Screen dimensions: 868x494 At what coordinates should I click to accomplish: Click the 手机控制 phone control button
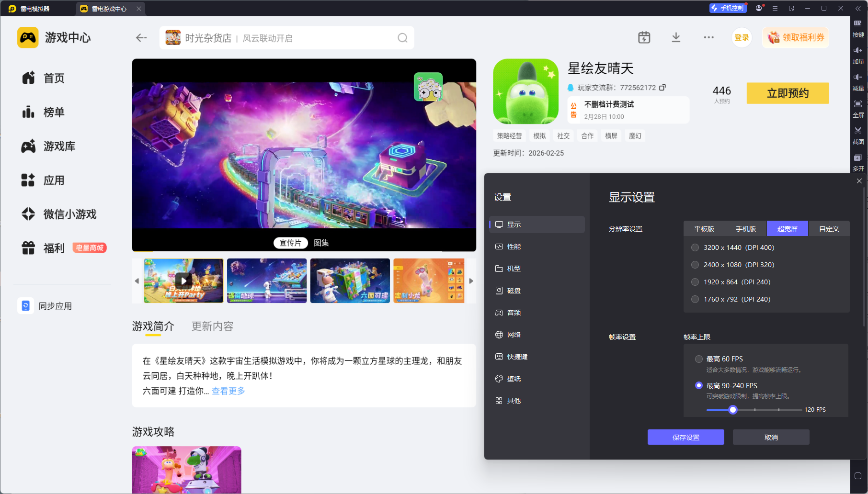[728, 8]
